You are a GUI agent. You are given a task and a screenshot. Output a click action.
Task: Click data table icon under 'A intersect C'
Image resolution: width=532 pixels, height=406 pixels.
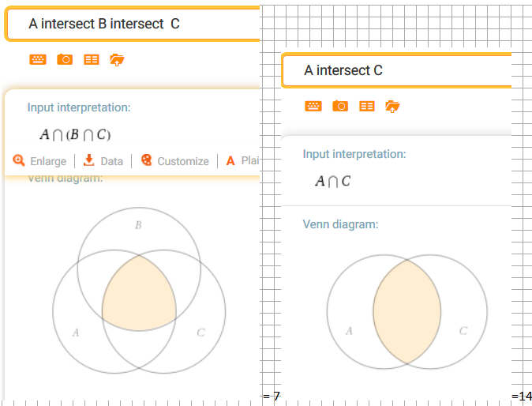click(367, 106)
